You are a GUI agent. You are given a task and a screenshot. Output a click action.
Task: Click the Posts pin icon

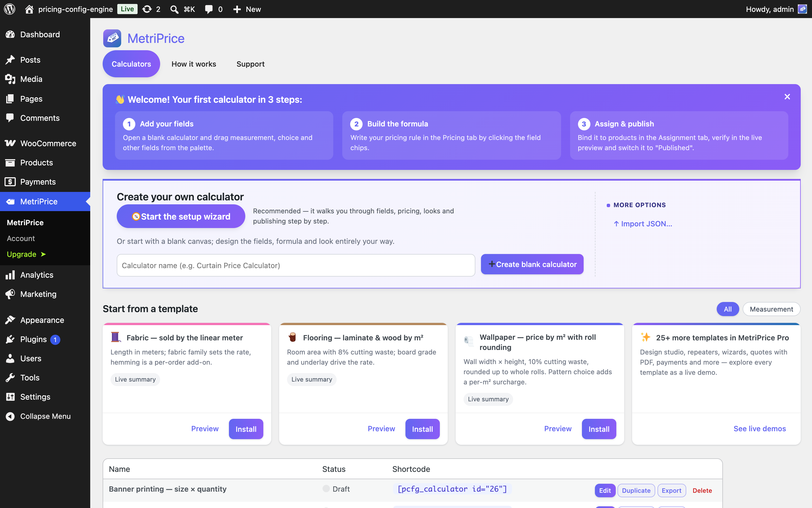[x=10, y=60]
